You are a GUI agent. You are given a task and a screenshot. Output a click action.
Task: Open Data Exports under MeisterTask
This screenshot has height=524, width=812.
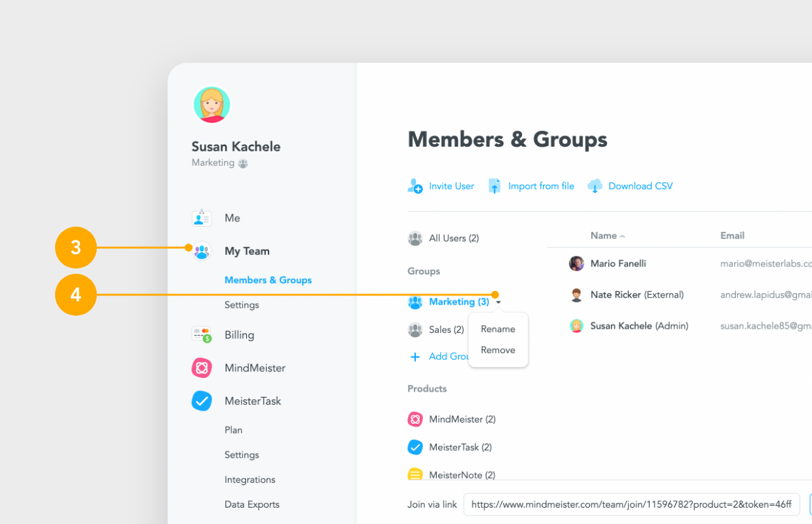tap(252, 504)
